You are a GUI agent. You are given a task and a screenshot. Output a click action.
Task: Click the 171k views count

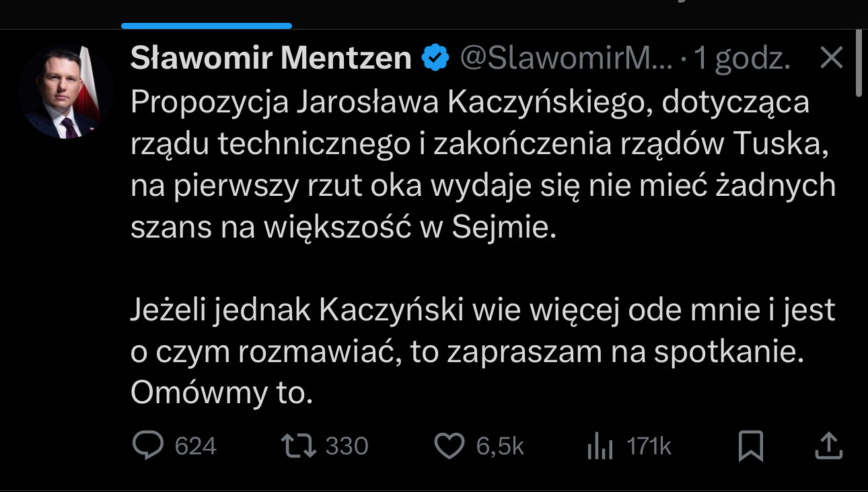pyautogui.click(x=649, y=446)
